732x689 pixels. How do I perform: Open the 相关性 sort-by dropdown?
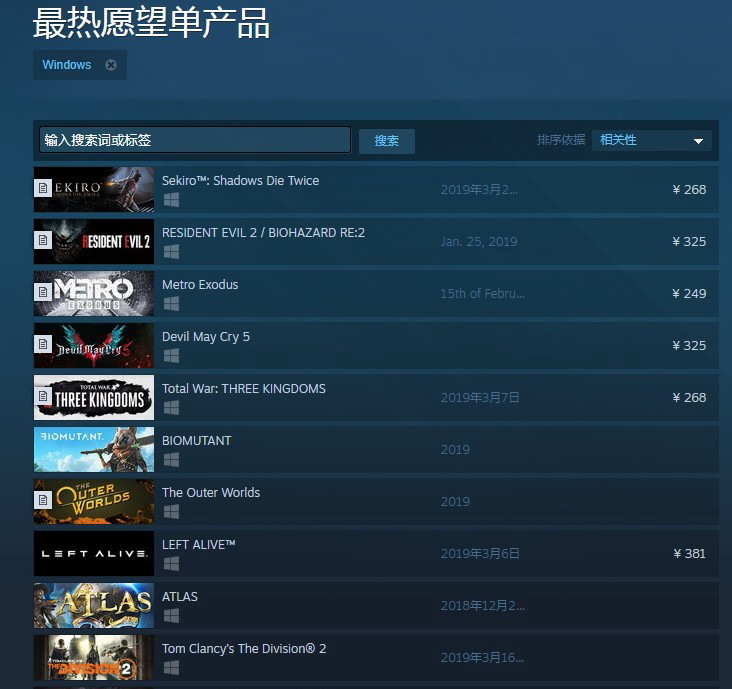tap(652, 140)
